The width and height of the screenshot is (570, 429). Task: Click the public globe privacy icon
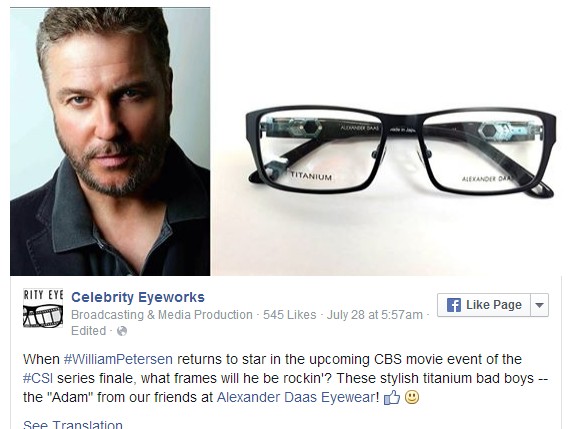click(122, 331)
